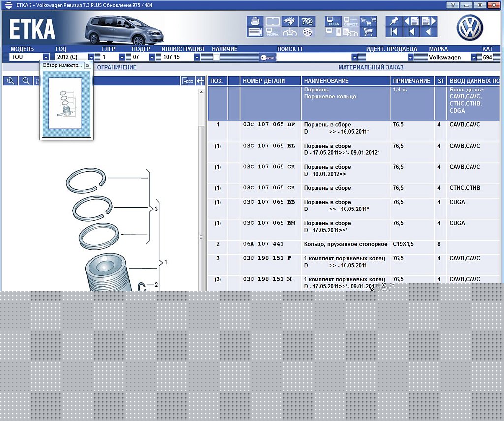
Task: Switch to the МАТЕРИАЛЬНЫЙ ЗАКАЗ tab
Action: pyautogui.click(x=371, y=67)
